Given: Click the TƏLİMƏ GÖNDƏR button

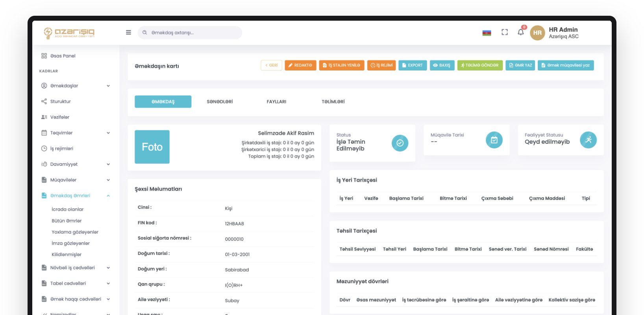Looking at the screenshot, I should (x=480, y=65).
